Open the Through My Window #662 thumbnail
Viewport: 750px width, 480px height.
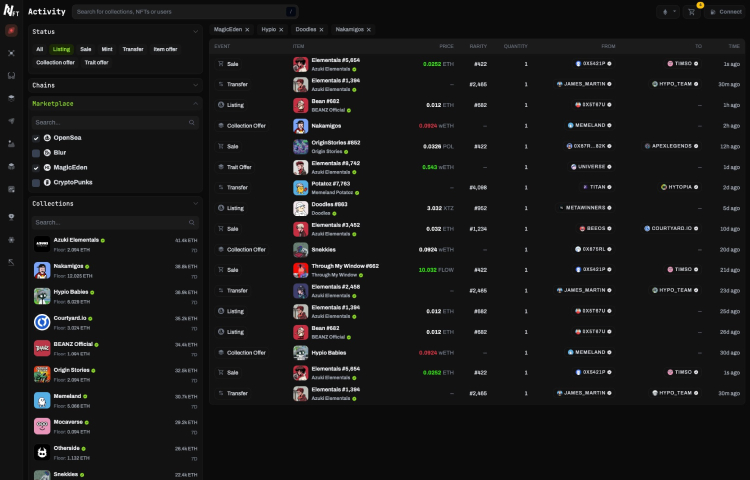pyautogui.click(x=300, y=270)
